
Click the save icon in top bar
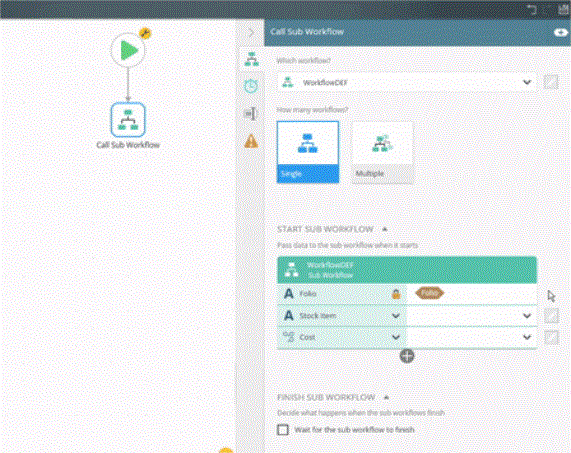[x=564, y=9]
